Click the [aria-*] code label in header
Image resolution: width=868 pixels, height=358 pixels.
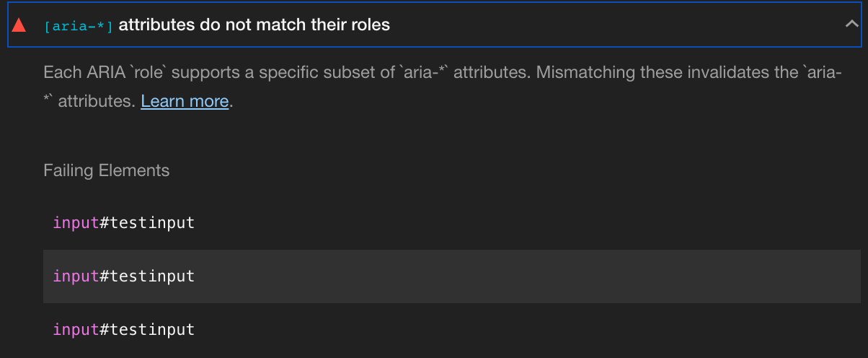(x=79, y=26)
